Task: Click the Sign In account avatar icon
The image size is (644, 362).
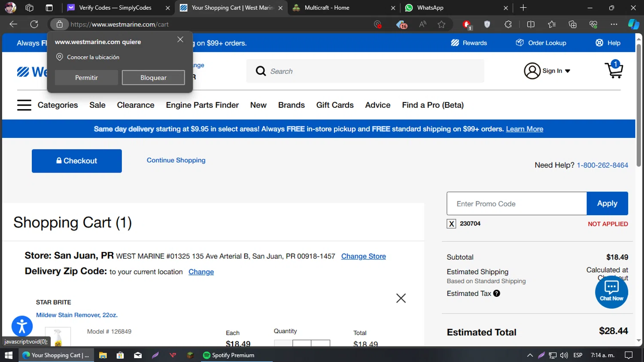Action: [x=532, y=71]
